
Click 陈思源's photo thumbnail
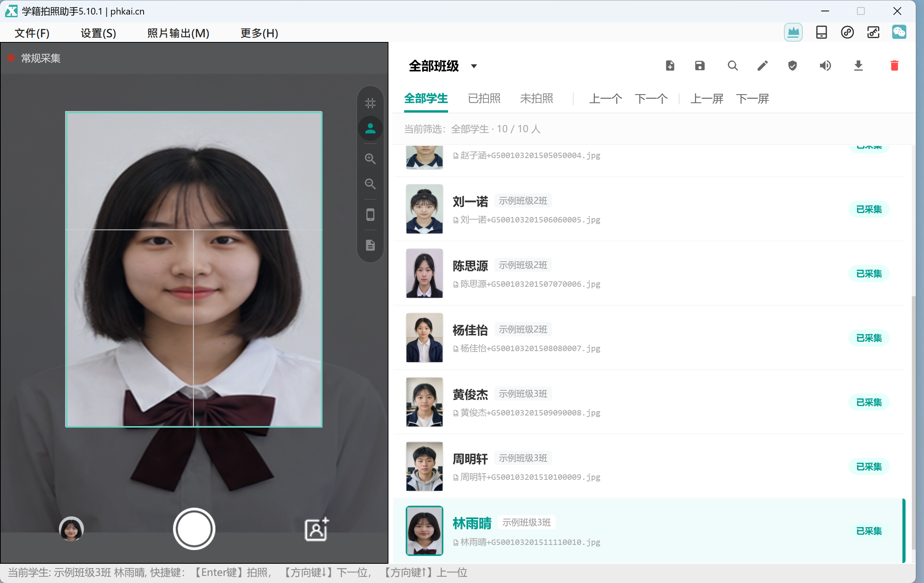424,273
